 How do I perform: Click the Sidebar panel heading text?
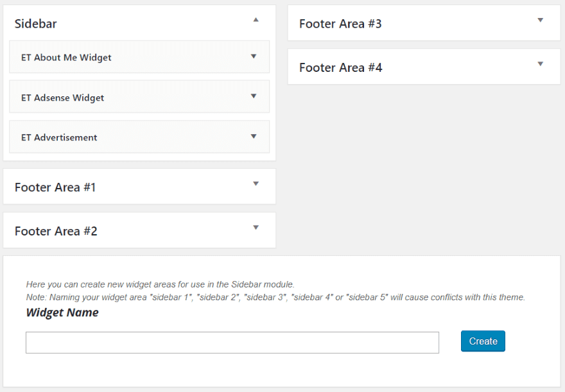point(36,24)
